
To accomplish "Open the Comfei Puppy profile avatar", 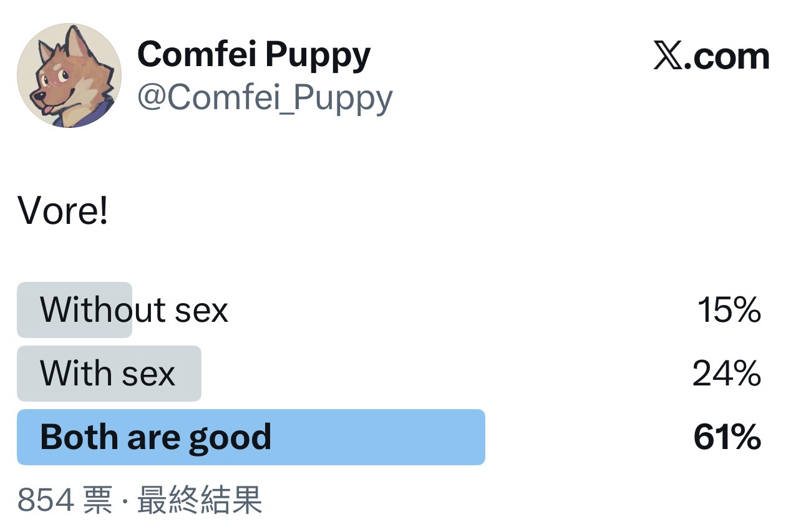I will (x=69, y=75).
